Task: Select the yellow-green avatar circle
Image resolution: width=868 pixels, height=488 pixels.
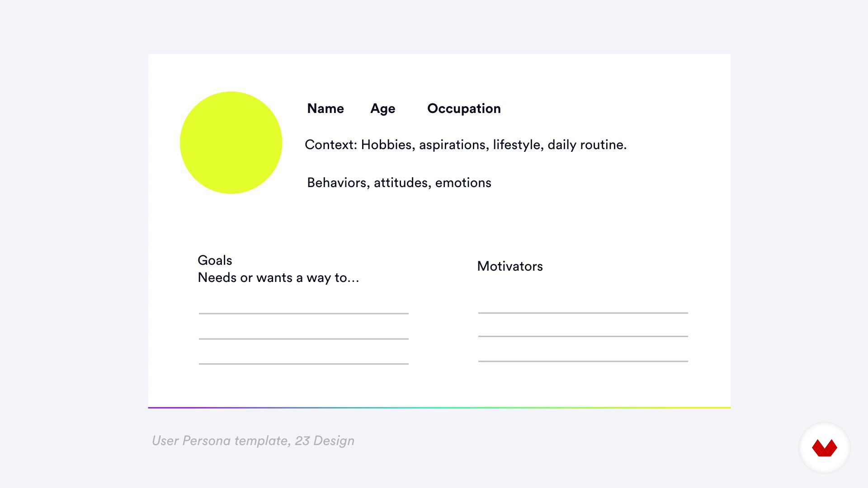Action: (231, 143)
